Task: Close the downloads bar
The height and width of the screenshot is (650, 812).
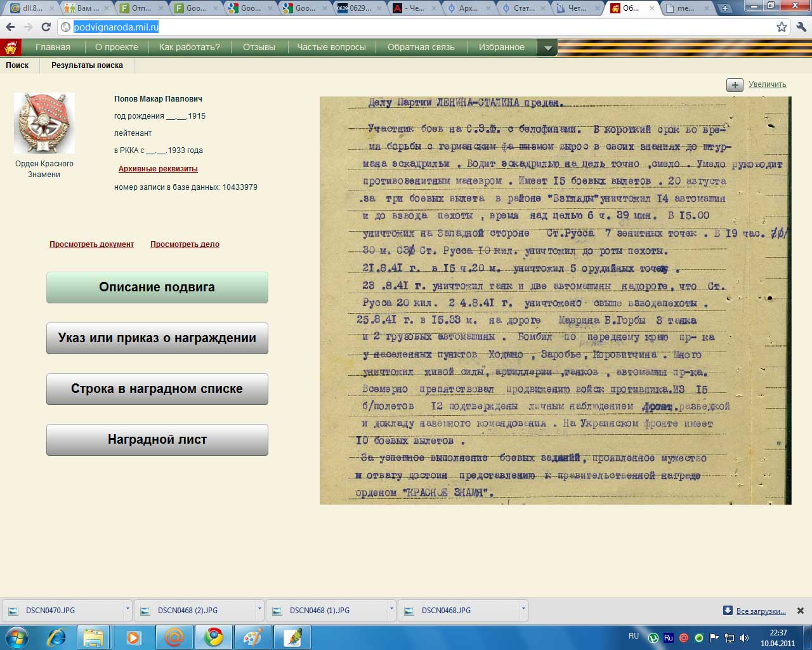Action: [x=801, y=611]
